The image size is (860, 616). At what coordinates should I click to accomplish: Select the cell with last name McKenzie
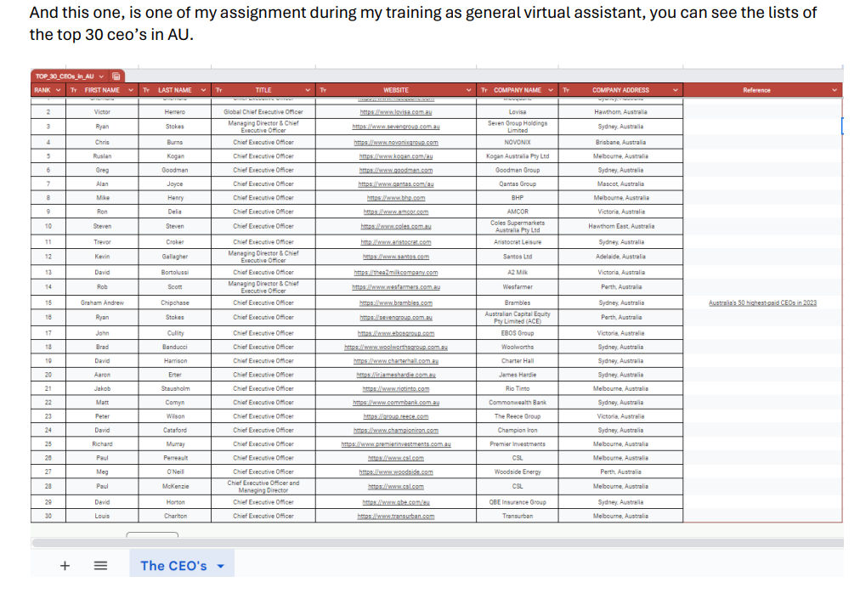(x=175, y=487)
